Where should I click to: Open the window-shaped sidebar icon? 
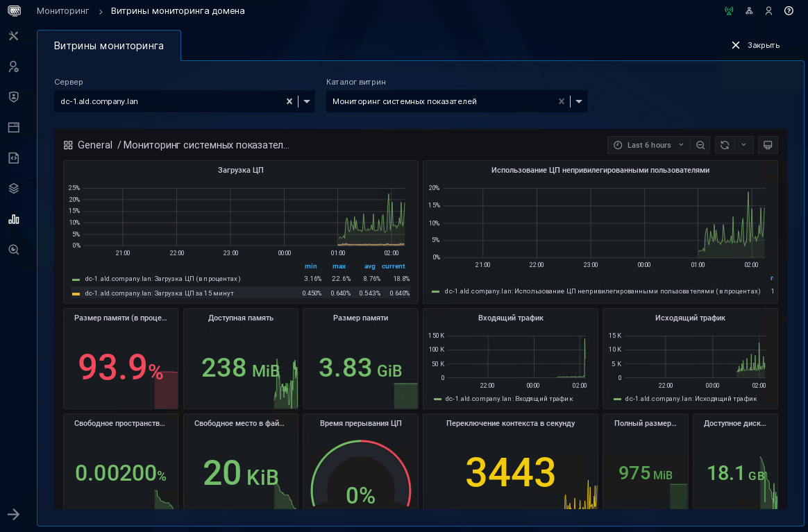click(x=14, y=127)
